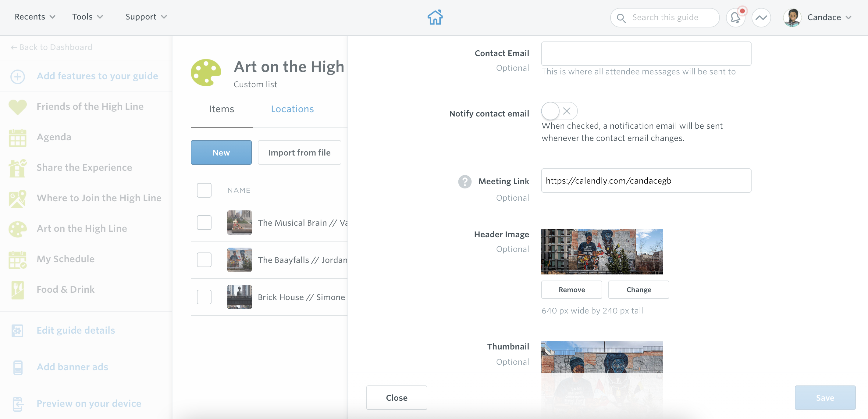Open the notifications bell
Screen dimensions: 868x419
pos(735,17)
